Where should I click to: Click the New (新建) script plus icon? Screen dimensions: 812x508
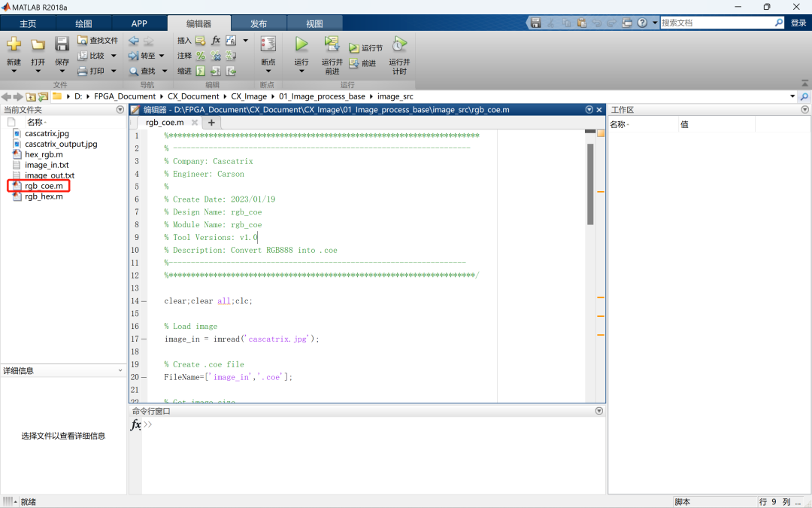coord(14,44)
